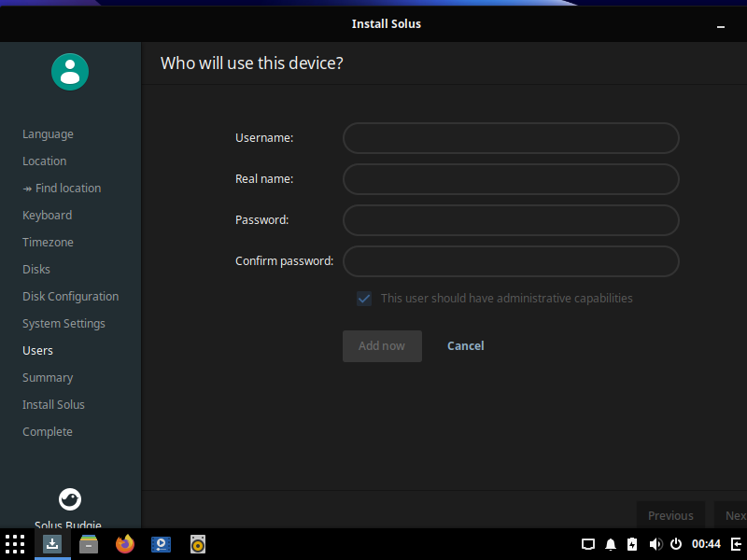
Task: Go to System Settings step
Action: 63,324
